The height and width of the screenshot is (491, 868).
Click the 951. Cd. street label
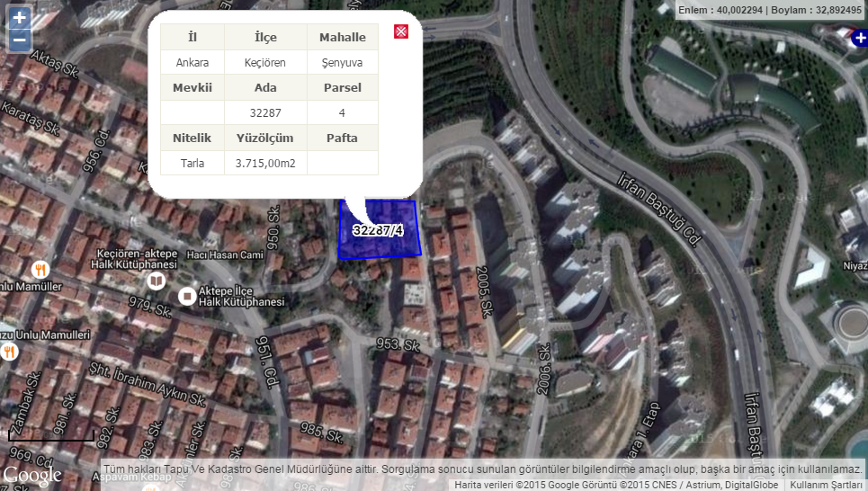click(267, 362)
